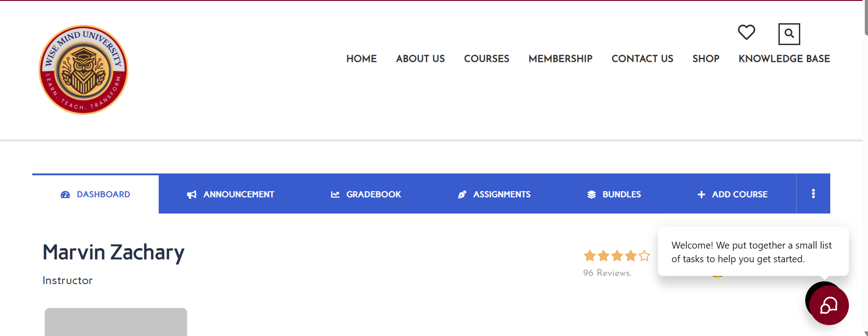
Task: Open the search box icon
Action: click(x=789, y=34)
